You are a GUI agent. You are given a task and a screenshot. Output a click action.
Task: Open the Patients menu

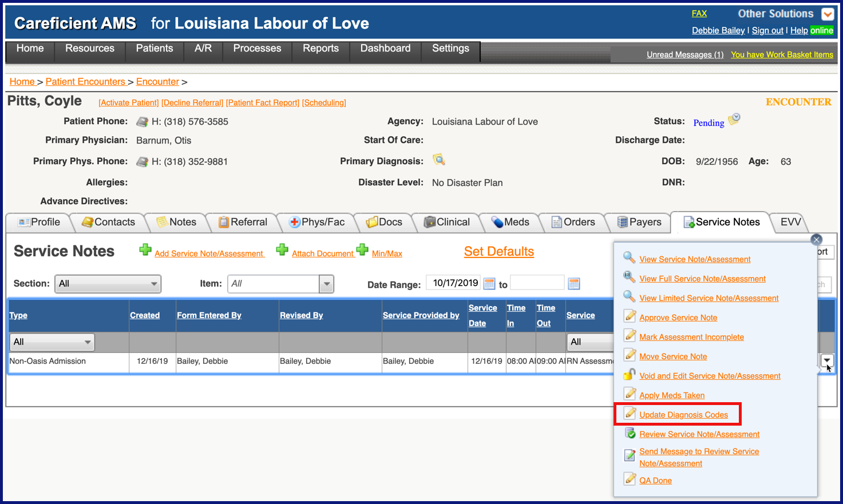click(x=155, y=49)
